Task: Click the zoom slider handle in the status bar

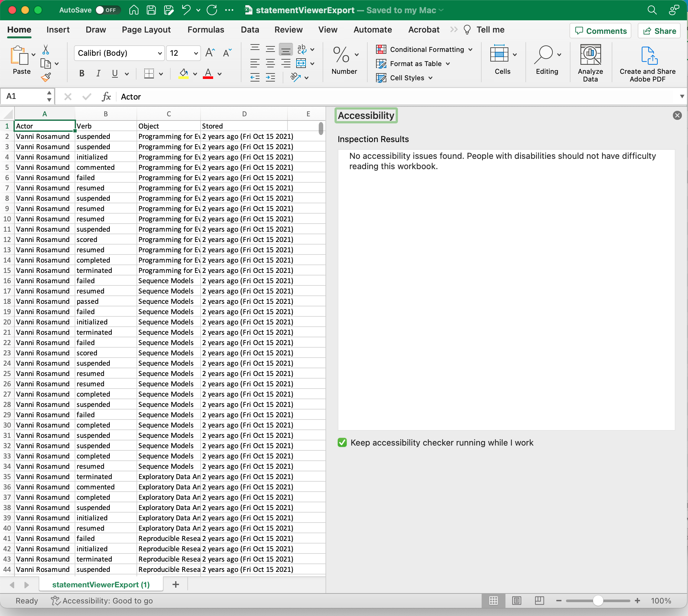Action: click(x=598, y=601)
